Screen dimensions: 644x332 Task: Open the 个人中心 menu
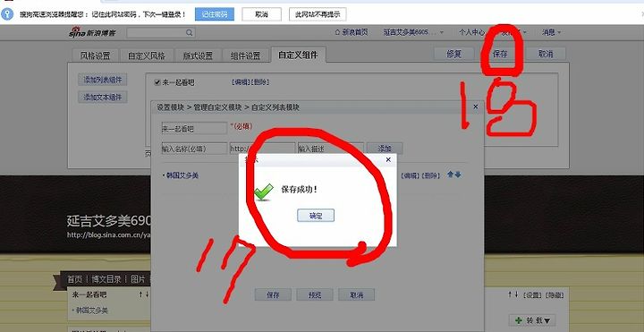click(471, 32)
